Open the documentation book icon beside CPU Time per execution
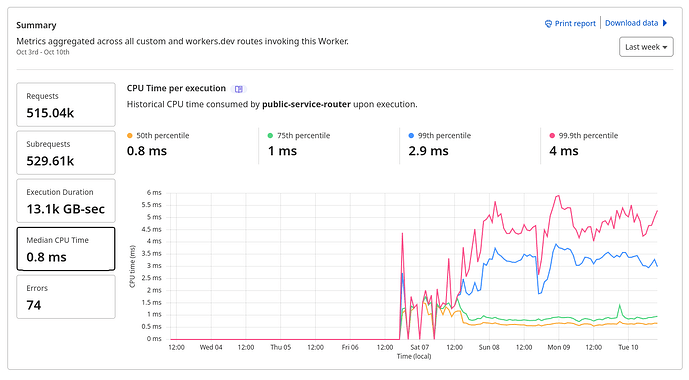 tap(239, 89)
